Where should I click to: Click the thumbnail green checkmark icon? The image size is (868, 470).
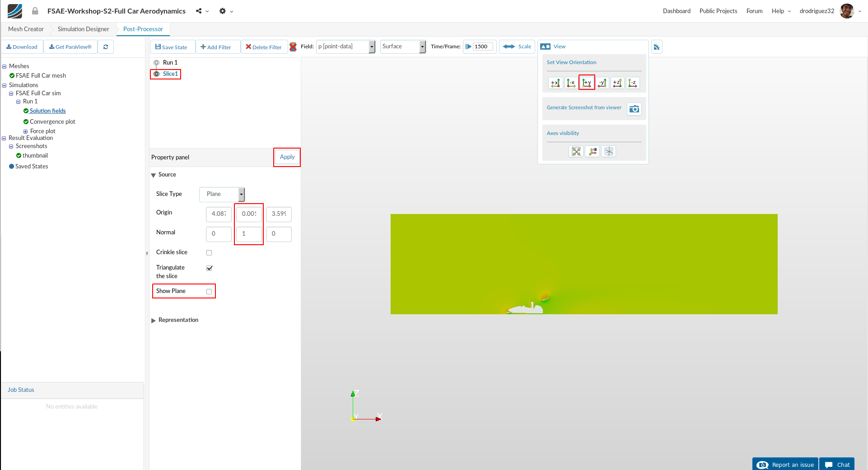point(19,156)
